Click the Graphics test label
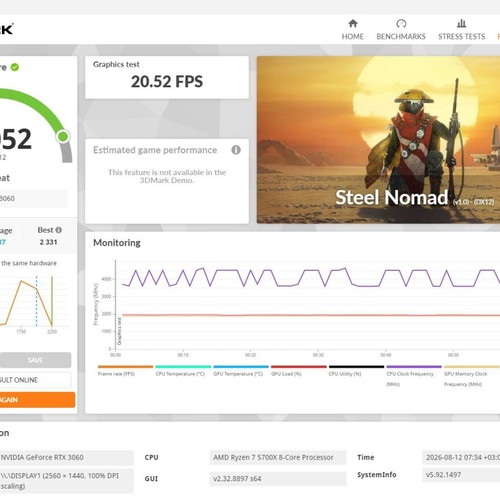This screenshot has height=500, width=500. point(116,64)
